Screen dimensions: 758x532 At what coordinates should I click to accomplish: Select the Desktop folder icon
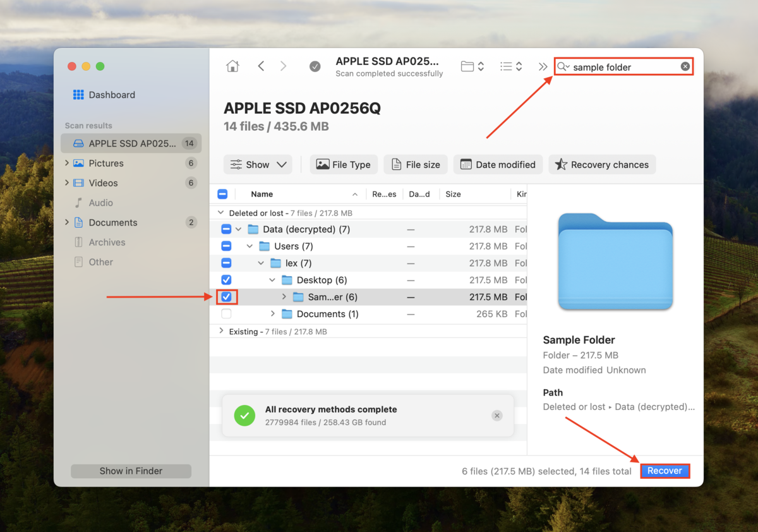point(287,280)
